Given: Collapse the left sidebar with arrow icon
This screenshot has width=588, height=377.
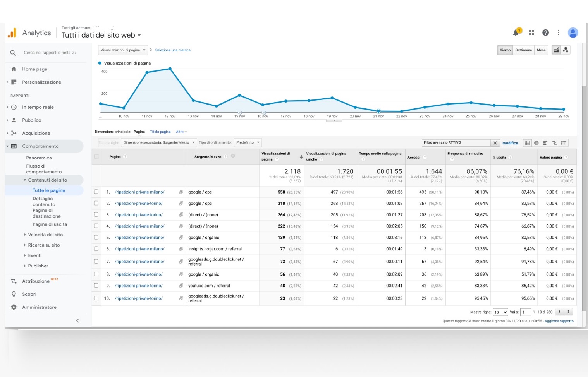Looking at the screenshot, I should pyautogui.click(x=77, y=321).
